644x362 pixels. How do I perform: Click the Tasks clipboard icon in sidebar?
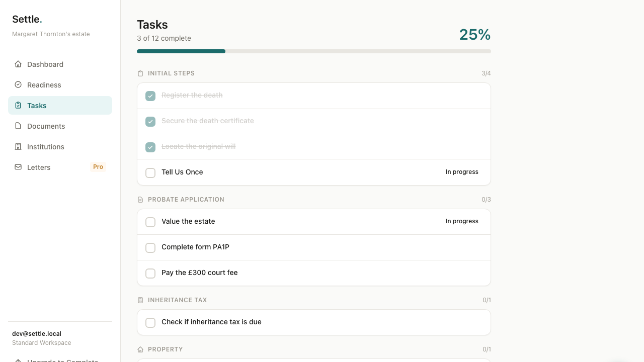click(x=18, y=105)
